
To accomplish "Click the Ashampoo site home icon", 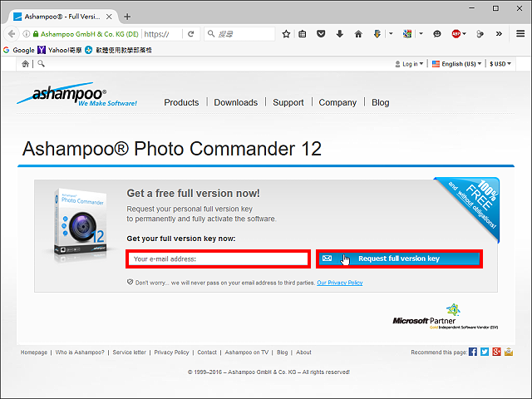I will (25, 64).
